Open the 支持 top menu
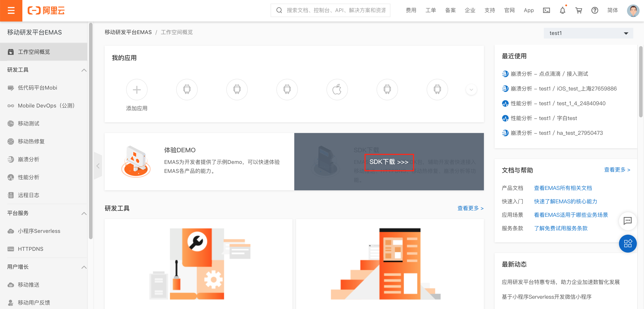The width and height of the screenshot is (644, 309). [x=489, y=10]
